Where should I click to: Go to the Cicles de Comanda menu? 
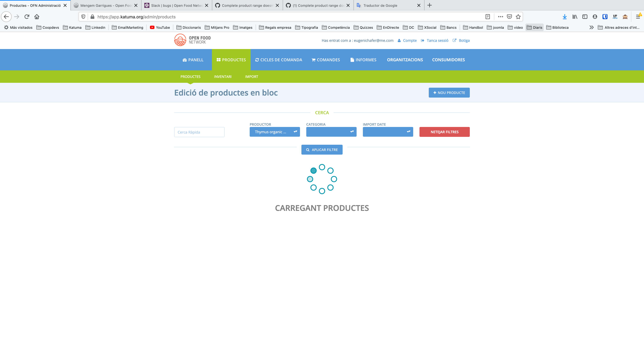point(278,60)
